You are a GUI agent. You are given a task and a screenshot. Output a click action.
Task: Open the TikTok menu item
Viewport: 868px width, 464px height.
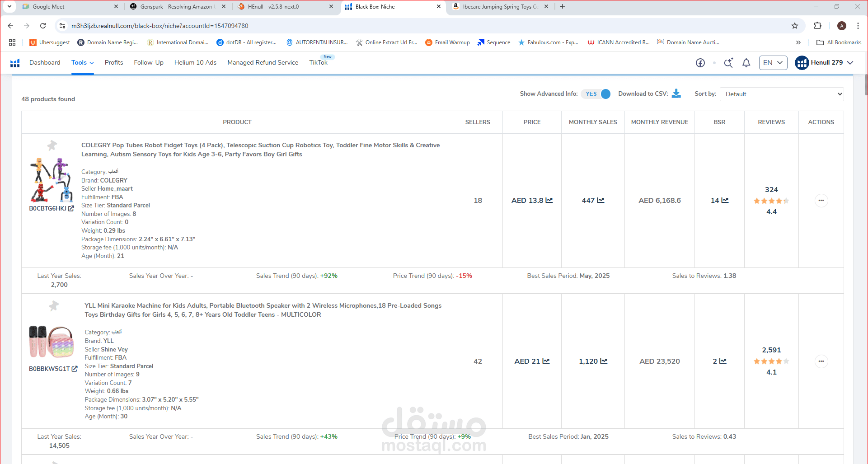tap(318, 63)
